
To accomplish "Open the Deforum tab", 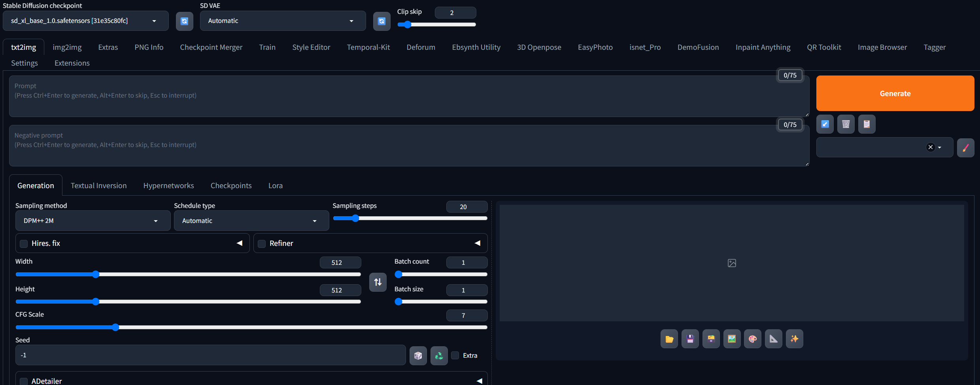I will coord(421,47).
